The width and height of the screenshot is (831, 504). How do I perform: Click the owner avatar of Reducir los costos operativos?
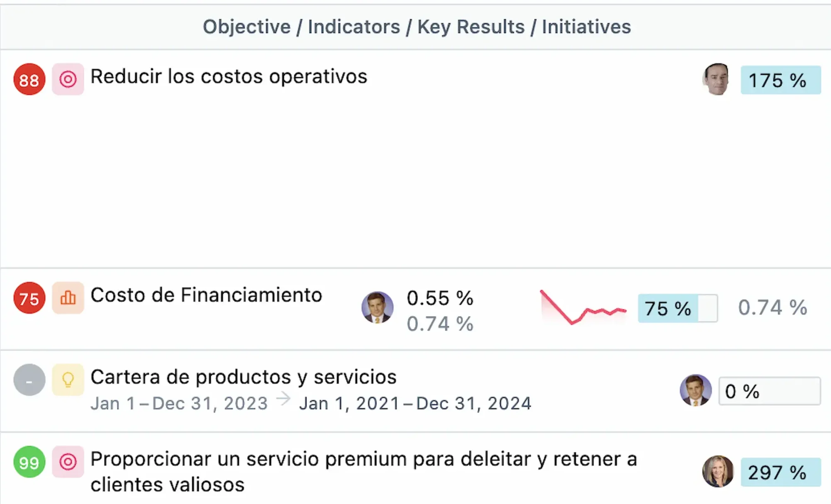[x=716, y=79]
